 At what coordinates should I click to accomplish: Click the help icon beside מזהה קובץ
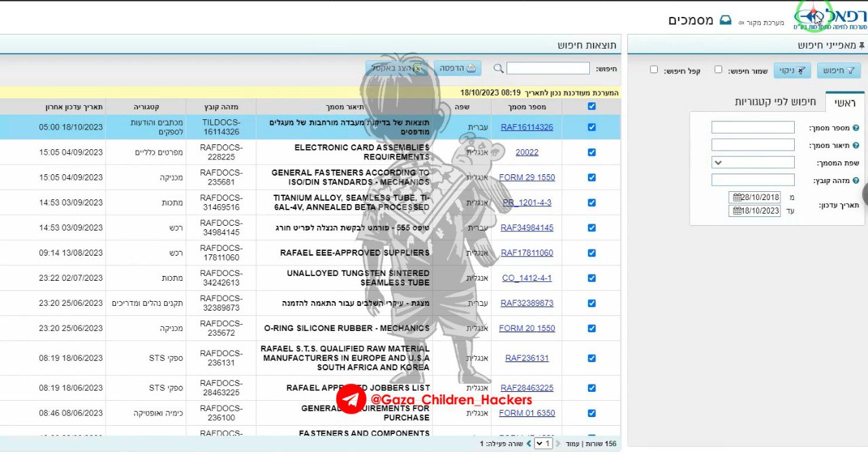pos(855,180)
